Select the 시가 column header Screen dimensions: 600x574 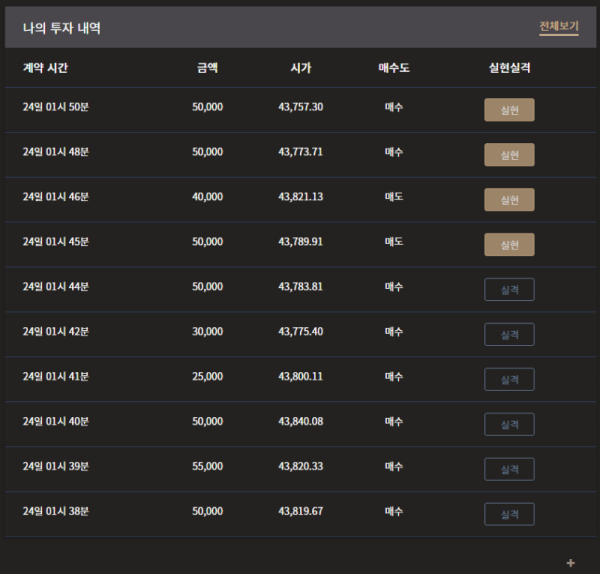(x=301, y=68)
